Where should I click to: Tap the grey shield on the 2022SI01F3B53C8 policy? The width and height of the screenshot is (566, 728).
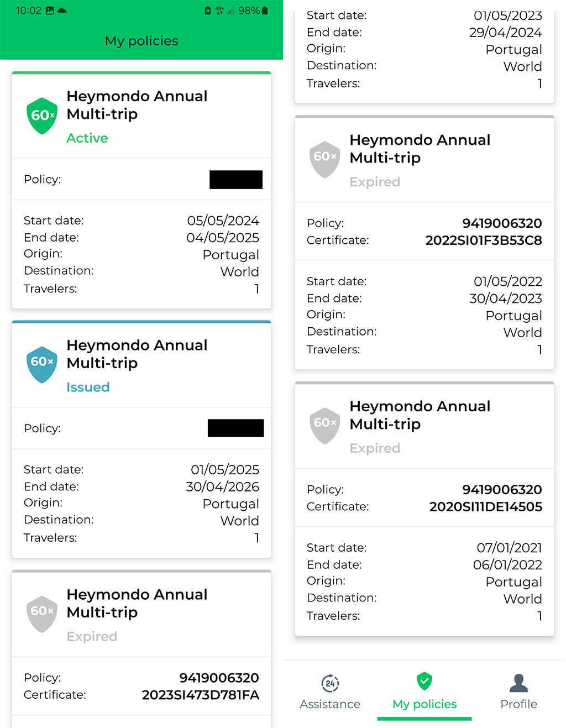click(x=325, y=159)
